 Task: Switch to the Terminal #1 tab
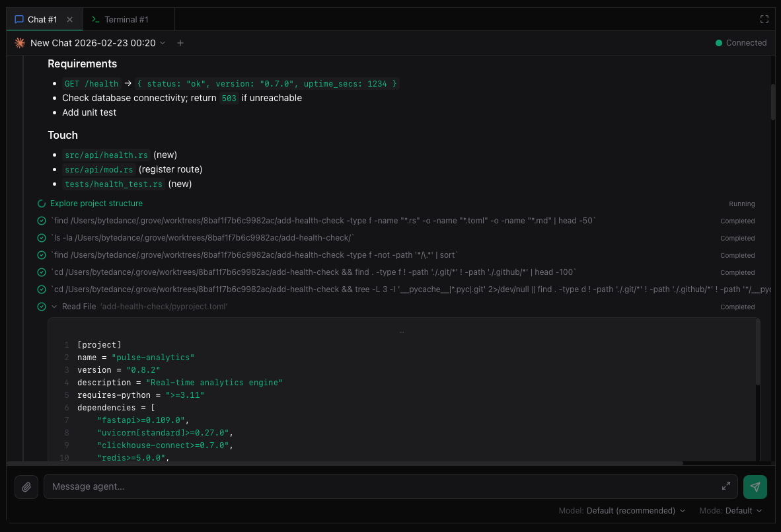coord(126,20)
